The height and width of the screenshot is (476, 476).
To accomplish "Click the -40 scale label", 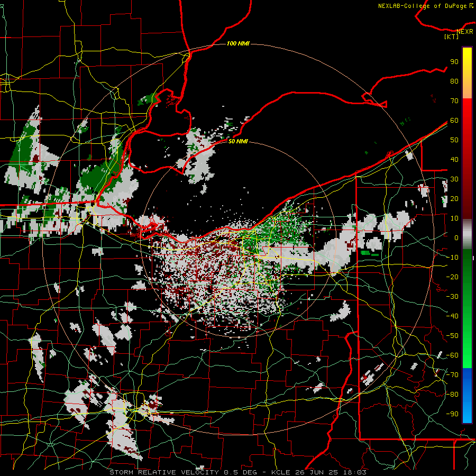I will click(452, 316).
